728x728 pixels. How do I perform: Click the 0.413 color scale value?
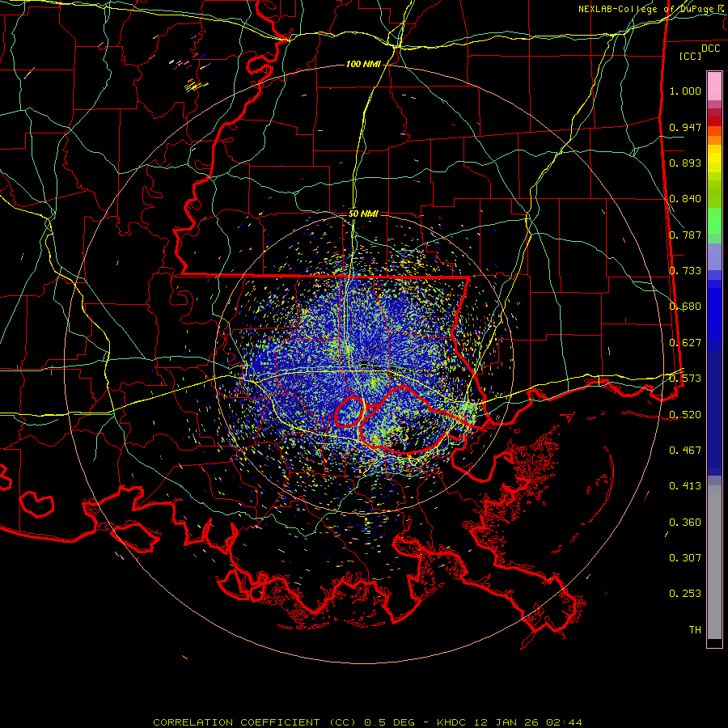point(685,486)
